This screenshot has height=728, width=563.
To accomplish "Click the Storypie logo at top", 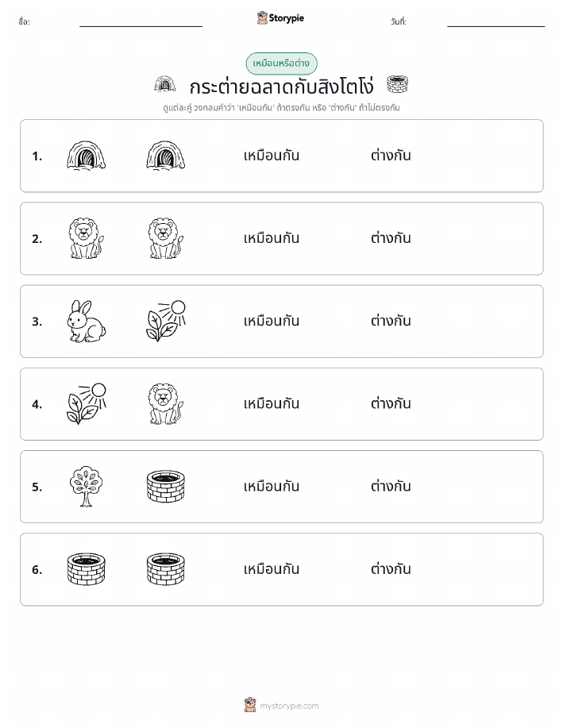I will pos(280,18).
